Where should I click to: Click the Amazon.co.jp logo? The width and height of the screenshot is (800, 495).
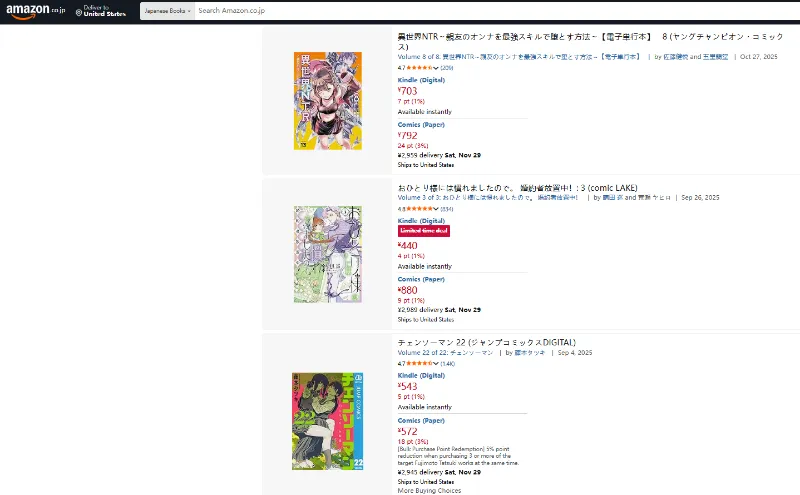coord(35,11)
